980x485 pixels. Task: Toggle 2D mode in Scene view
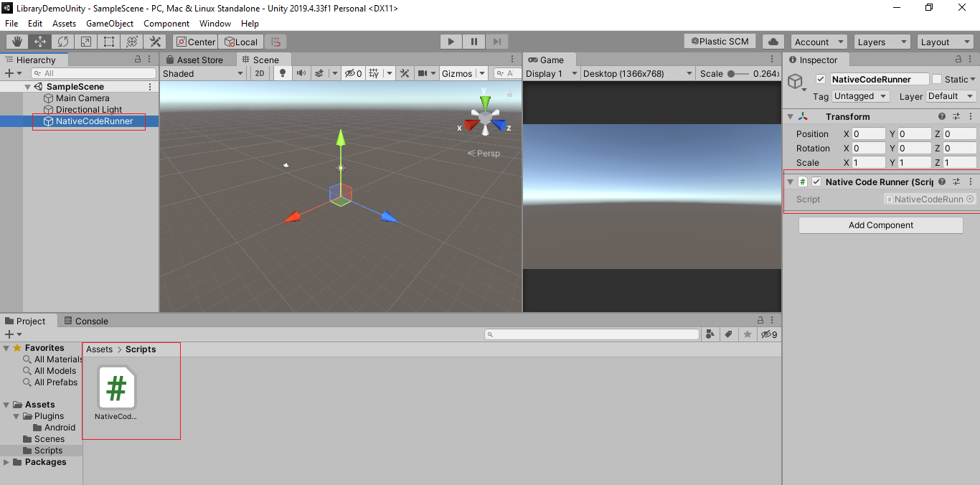[260, 73]
